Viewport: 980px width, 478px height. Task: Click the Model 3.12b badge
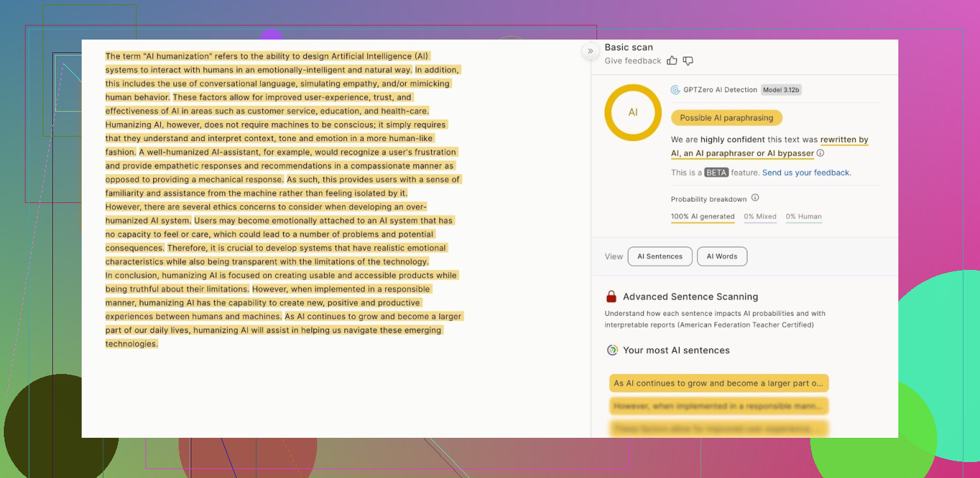[x=781, y=90]
